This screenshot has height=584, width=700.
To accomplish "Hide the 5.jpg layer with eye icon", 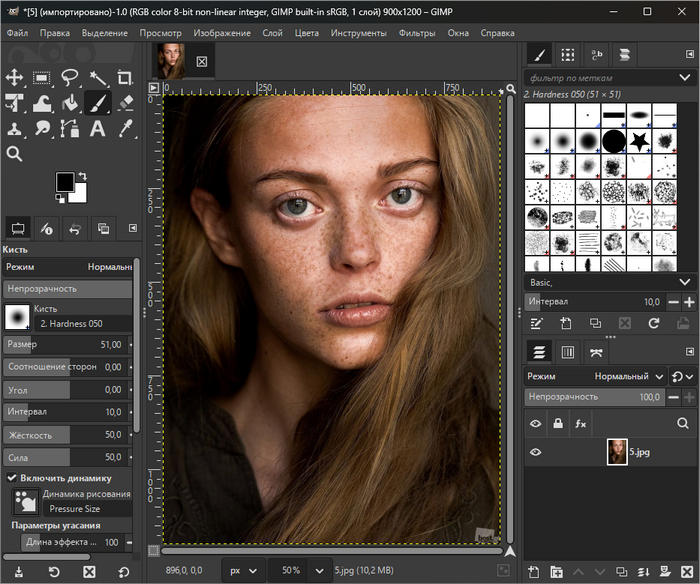I will [536, 452].
